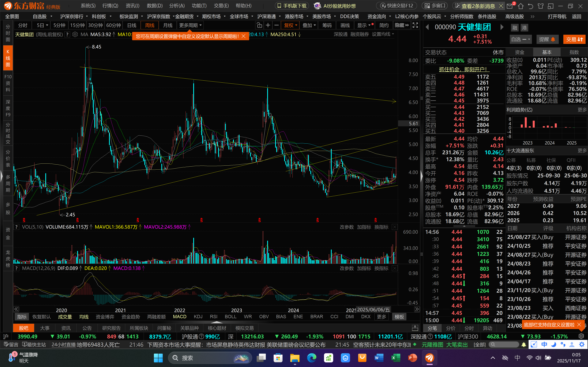Close the VOL indicator panel
The height and width of the screenshot is (367, 588).
pos(395,227)
